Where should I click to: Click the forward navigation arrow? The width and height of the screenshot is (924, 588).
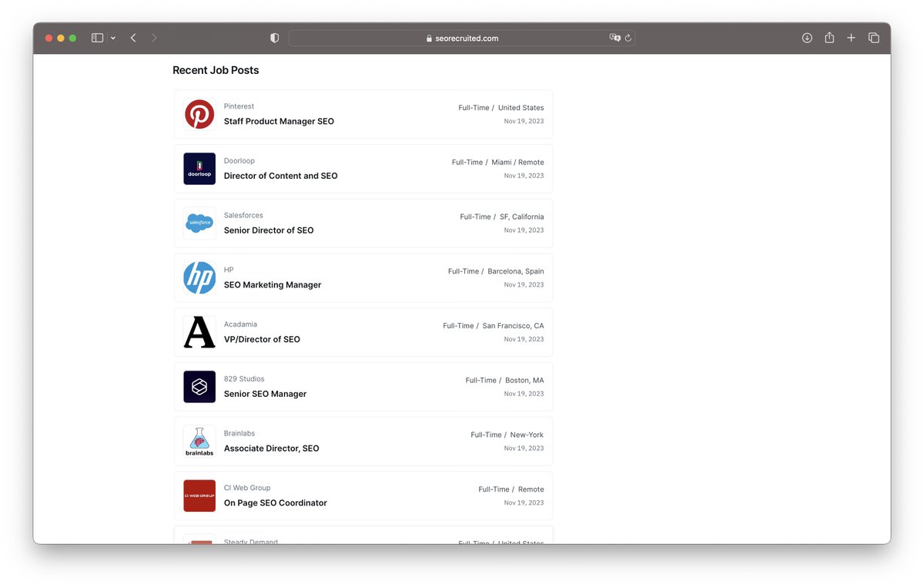pyautogui.click(x=154, y=38)
